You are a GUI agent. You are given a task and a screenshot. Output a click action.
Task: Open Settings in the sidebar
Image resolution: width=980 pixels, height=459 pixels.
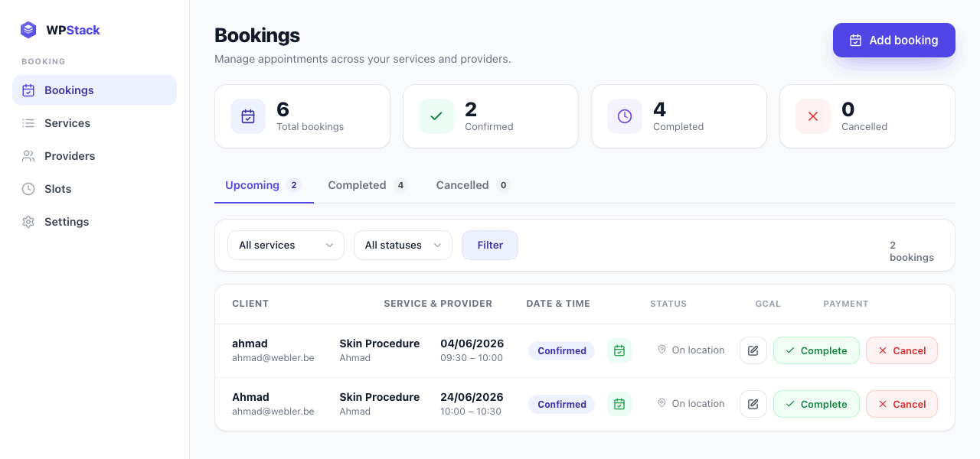point(94,222)
